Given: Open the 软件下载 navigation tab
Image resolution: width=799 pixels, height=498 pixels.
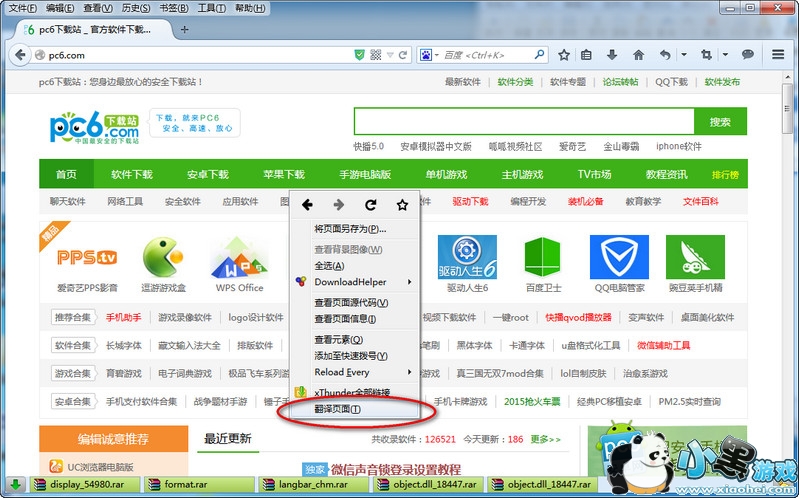Looking at the screenshot, I should [132, 174].
